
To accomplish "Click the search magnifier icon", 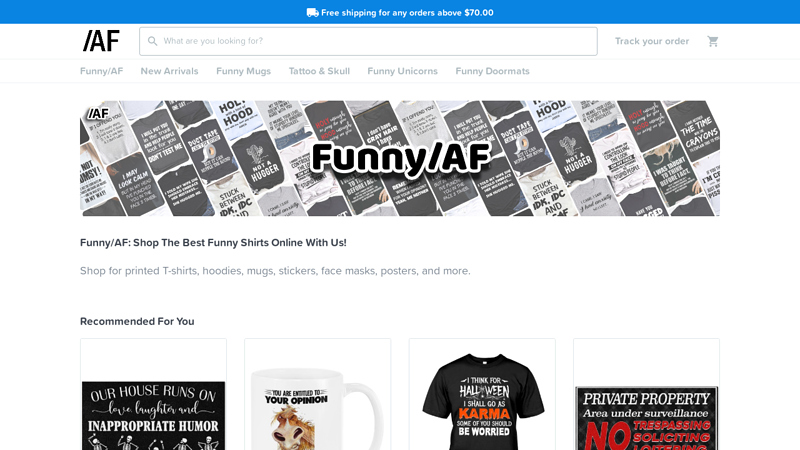I will coord(152,41).
